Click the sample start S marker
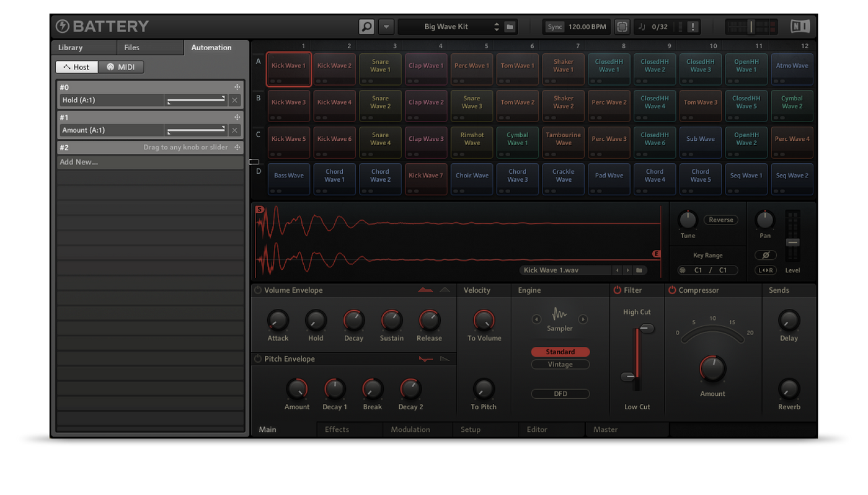 (x=260, y=210)
